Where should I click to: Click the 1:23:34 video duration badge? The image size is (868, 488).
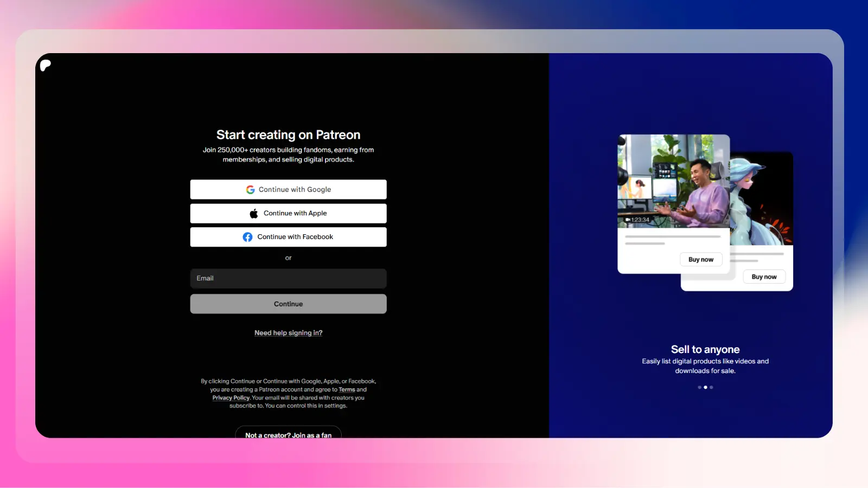(637, 220)
